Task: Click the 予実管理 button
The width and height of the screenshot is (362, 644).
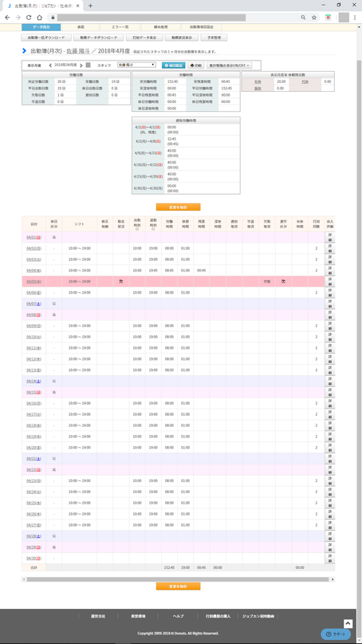Action: (x=214, y=38)
